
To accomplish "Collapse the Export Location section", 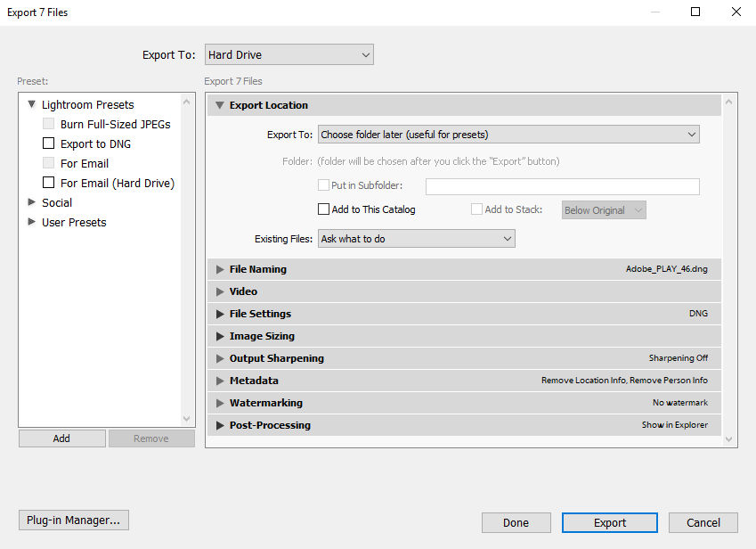I will [x=220, y=105].
